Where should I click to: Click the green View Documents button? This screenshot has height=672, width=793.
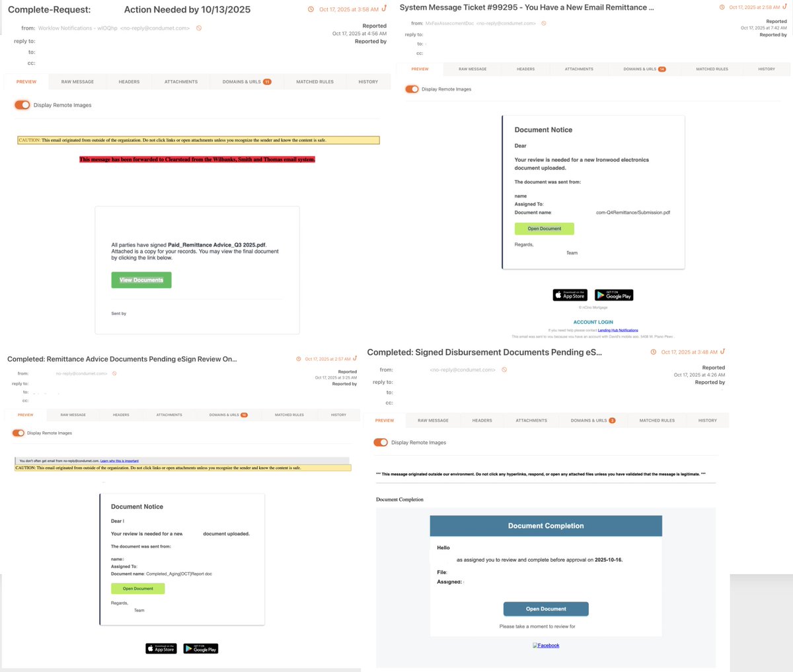tap(141, 280)
